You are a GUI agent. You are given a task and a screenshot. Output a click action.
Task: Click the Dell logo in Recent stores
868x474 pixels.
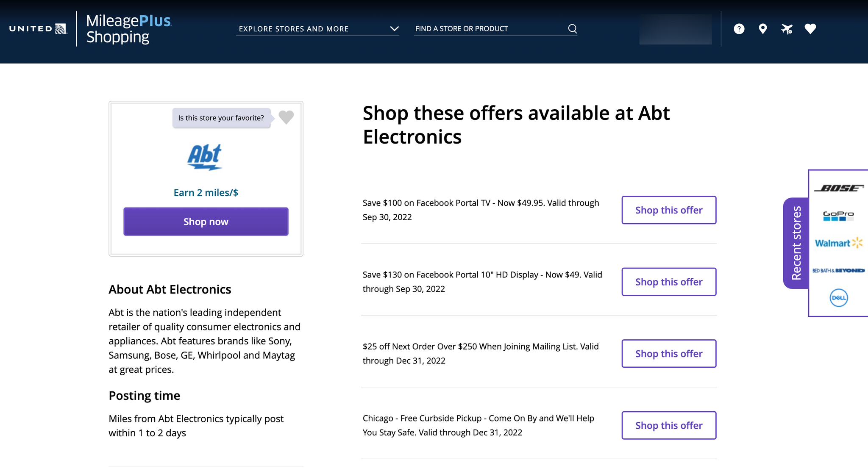click(838, 297)
